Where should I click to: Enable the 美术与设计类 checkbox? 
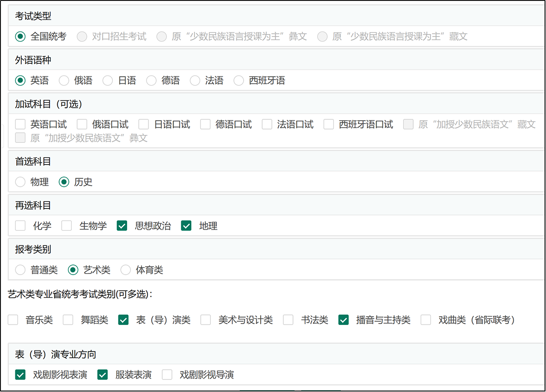[206, 320]
